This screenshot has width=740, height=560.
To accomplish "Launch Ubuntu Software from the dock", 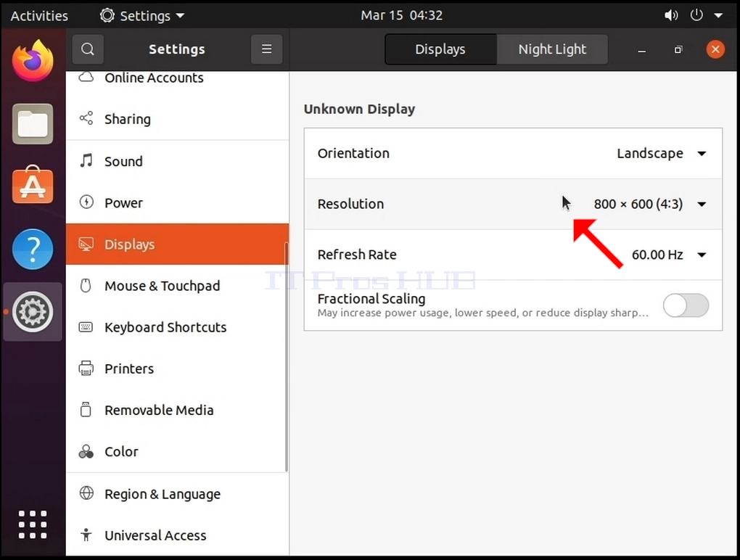I will (x=33, y=186).
